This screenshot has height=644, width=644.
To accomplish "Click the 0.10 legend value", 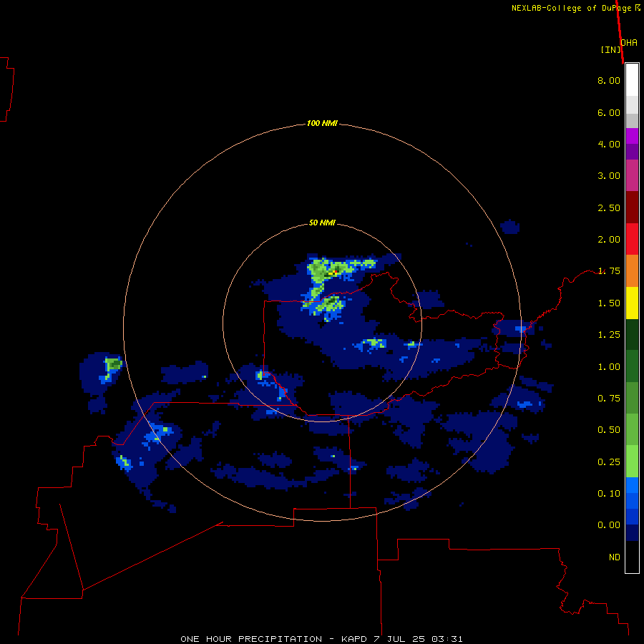I will (x=609, y=494).
